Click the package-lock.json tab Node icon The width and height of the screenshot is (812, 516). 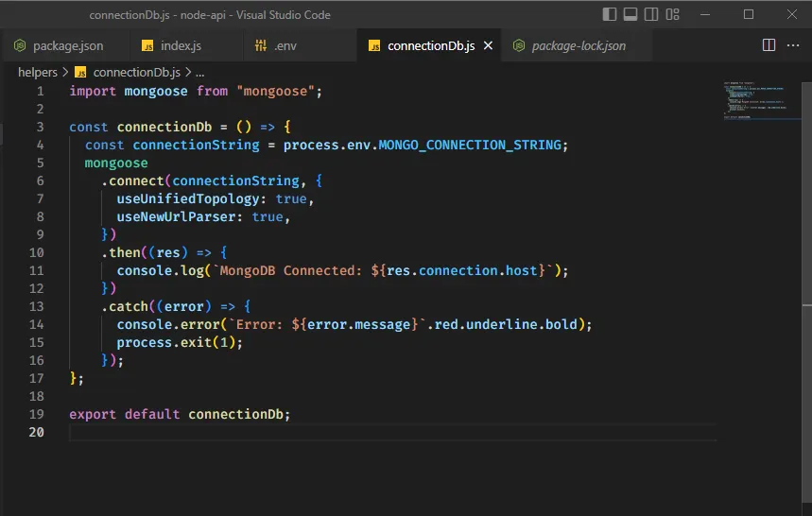[519, 45]
